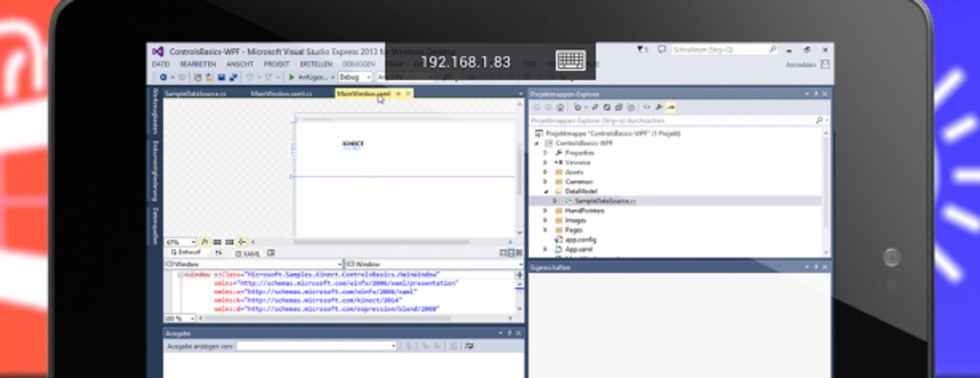The width and height of the screenshot is (980, 378).
Task: Expand the HandPointers folder
Action: (x=545, y=210)
